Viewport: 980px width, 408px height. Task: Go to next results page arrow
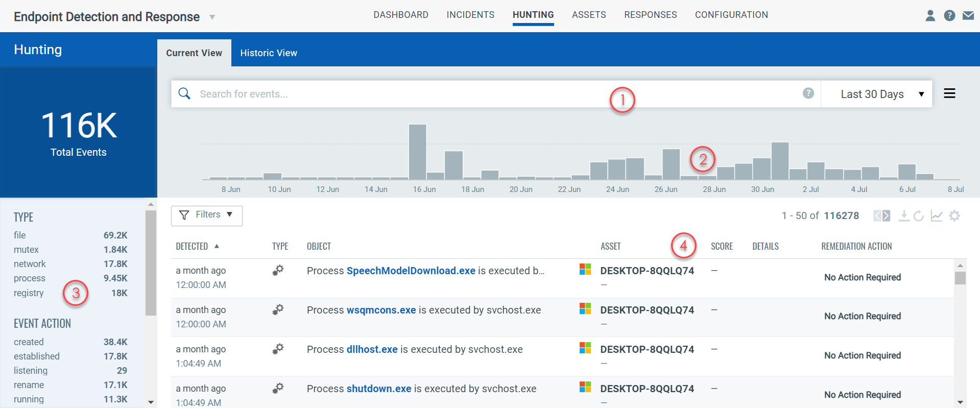click(x=887, y=216)
